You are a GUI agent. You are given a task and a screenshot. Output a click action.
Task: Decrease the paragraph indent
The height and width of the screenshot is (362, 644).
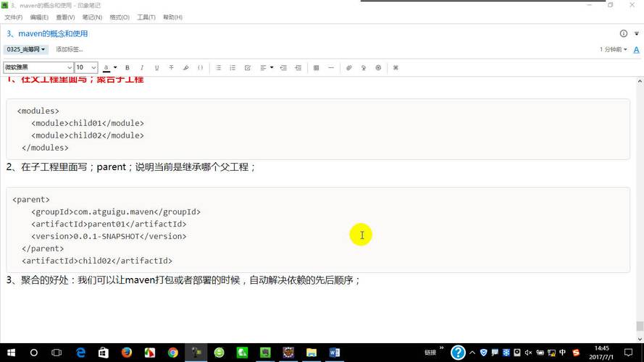tap(283, 68)
